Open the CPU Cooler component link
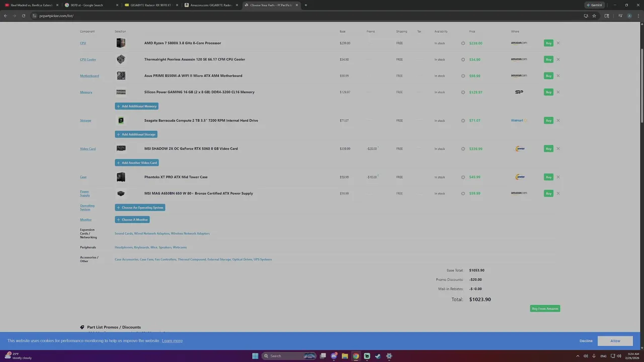Viewport: 644px width, 362px height. click(88, 59)
